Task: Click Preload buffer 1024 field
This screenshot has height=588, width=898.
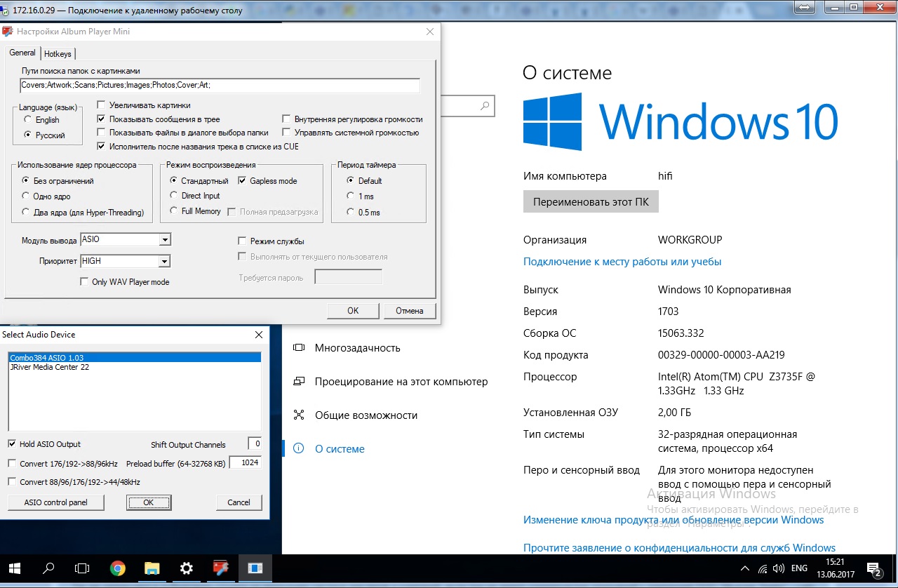Action: (246, 463)
